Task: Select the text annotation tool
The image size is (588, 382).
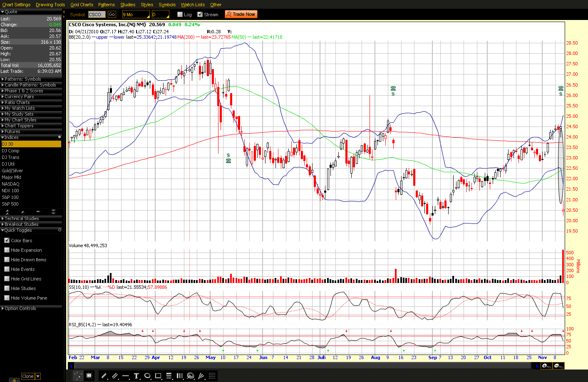Action: click(x=136, y=376)
